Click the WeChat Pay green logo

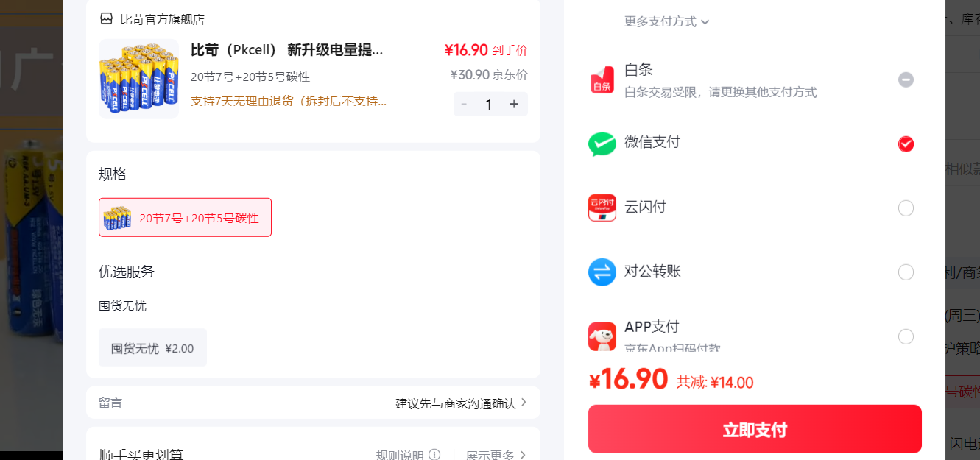point(602,144)
